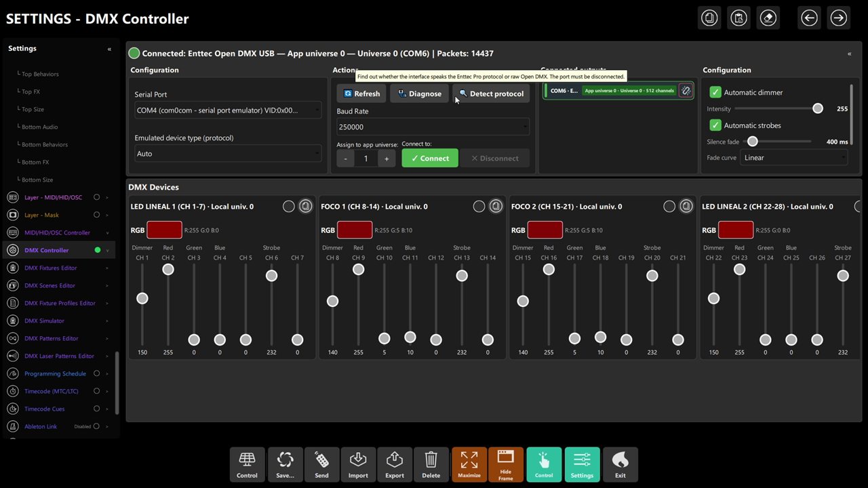This screenshot has width=868, height=488.
Task: Click the copy icon on LED LINEAL 1 device
Action: [306, 206]
